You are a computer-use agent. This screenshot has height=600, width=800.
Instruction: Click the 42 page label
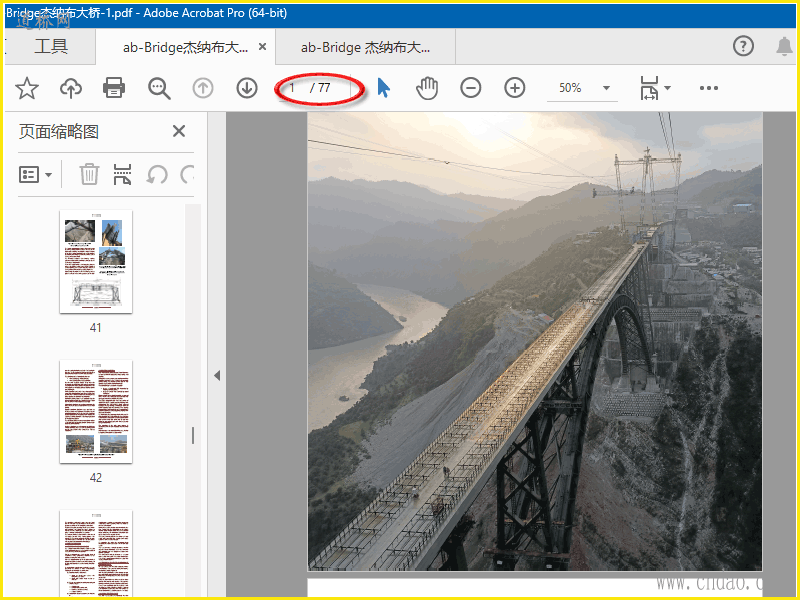96,478
